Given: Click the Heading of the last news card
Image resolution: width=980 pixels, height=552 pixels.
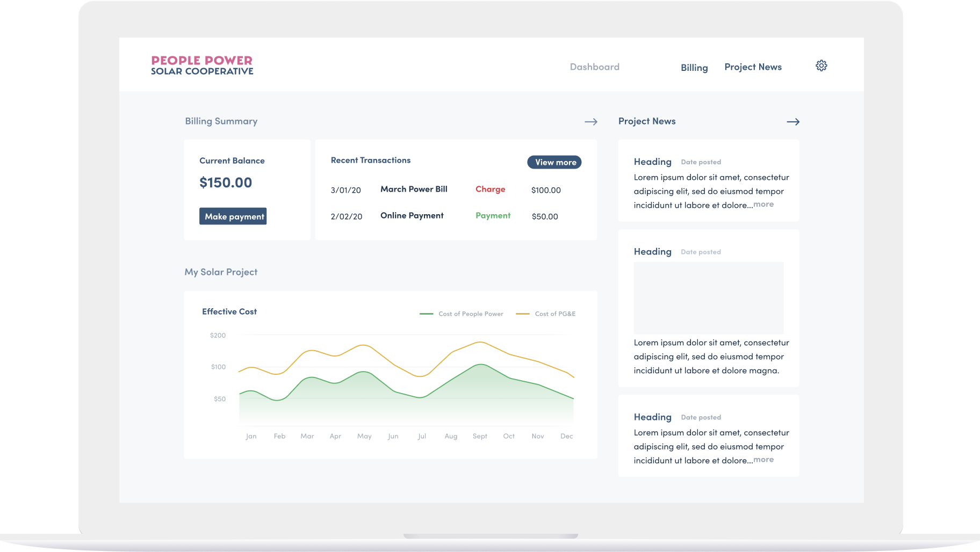Looking at the screenshot, I should tap(653, 417).
